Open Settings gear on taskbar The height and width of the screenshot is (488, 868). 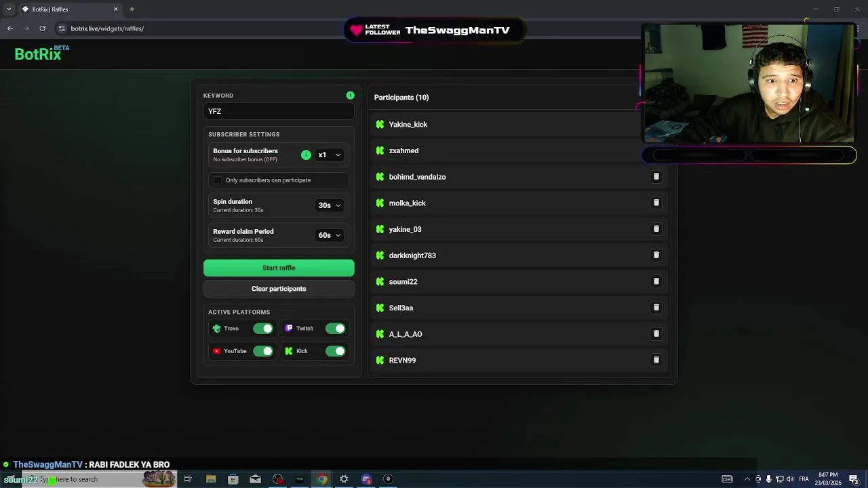pos(344,479)
